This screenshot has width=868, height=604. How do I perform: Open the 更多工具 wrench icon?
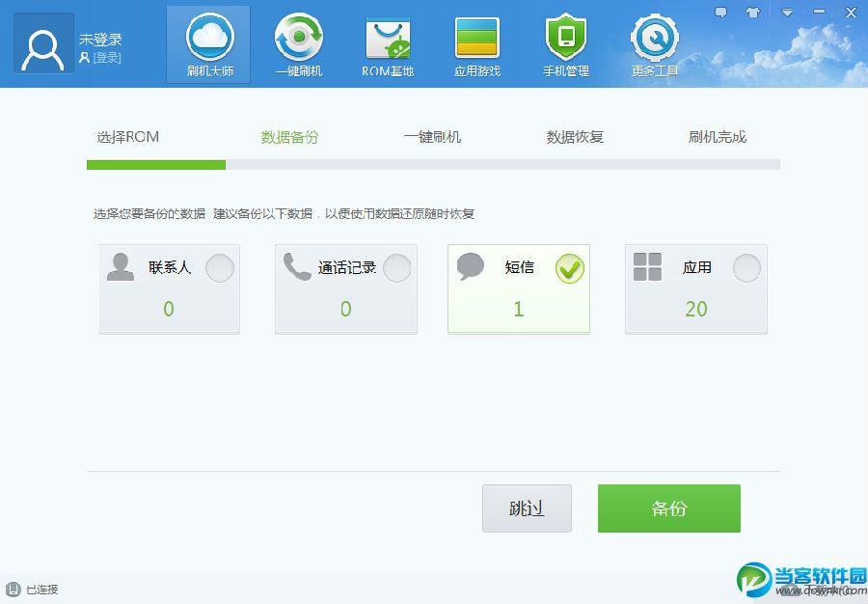(x=655, y=38)
